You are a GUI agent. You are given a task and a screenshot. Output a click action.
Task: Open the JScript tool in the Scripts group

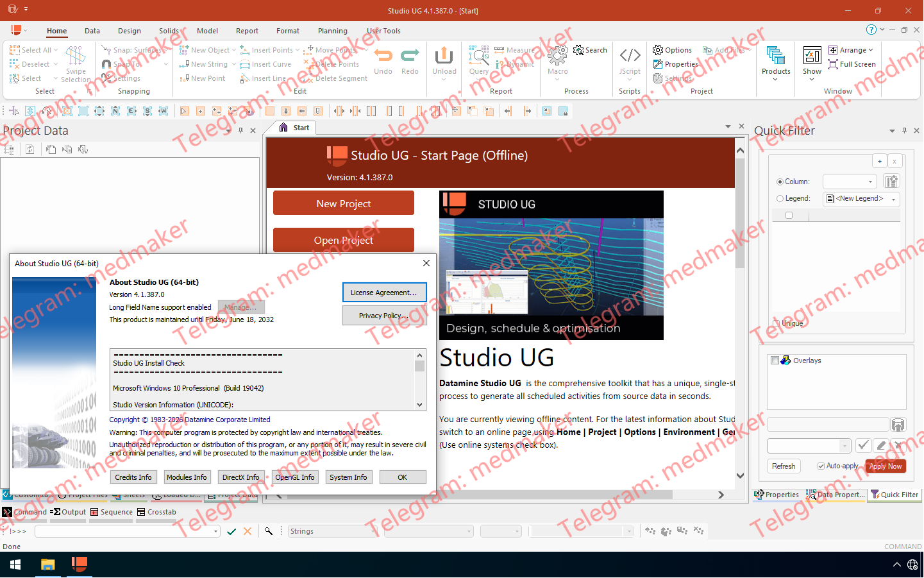(x=630, y=58)
